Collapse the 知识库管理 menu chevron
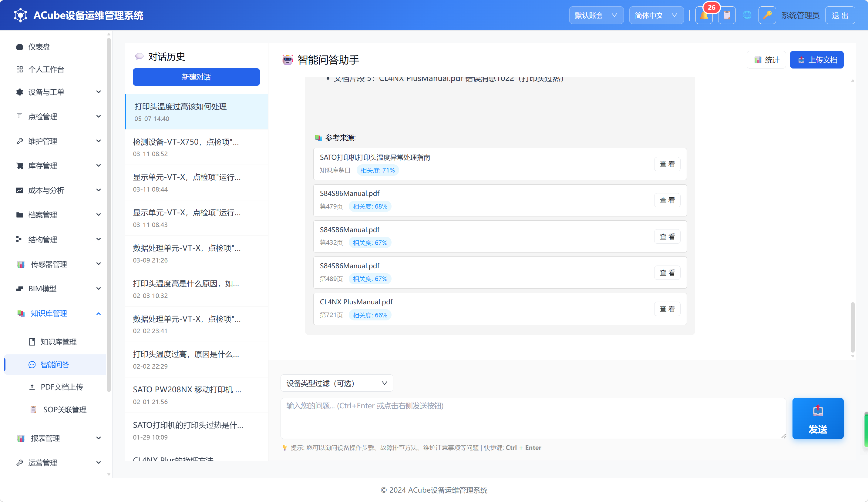868x502 pixels. (99, 313)
